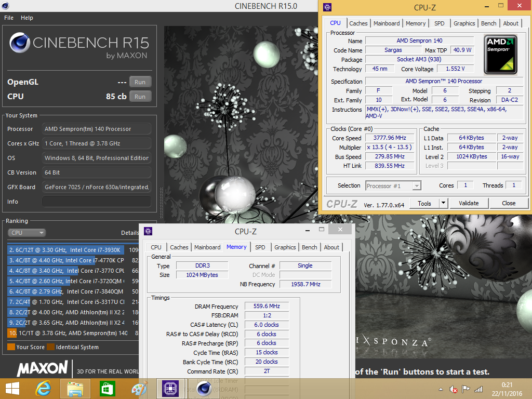The height and width of the screenshot is (399, 532).
Task: Open the Windows Start button
Action: click(12, 389)
